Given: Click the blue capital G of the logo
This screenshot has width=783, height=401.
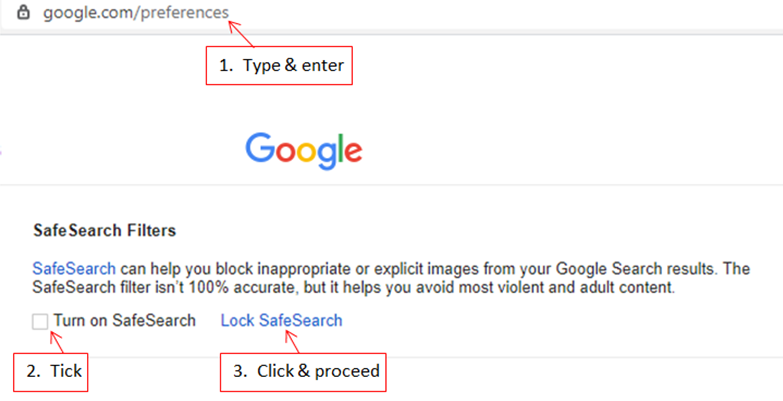Looking at the screenshot, I should [260, 148].
